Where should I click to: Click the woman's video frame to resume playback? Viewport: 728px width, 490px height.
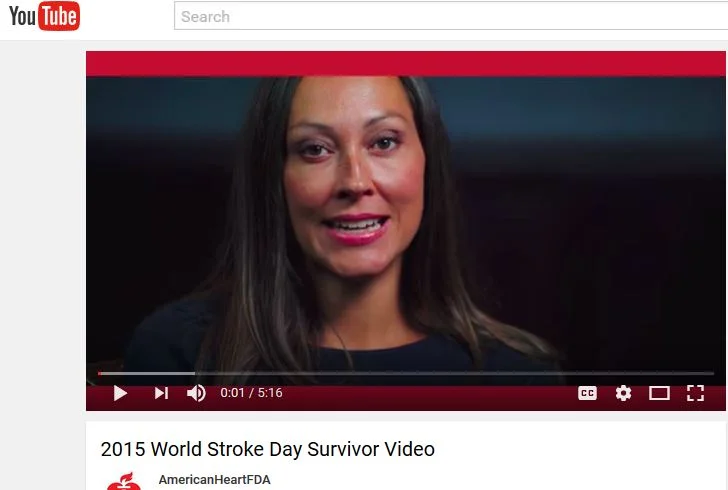406,223
